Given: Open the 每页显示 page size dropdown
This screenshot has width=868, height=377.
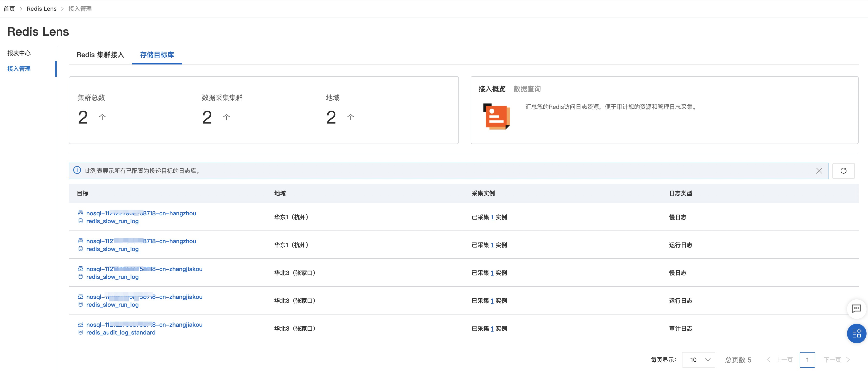Looking at the screenshot, I should point(698,360).
